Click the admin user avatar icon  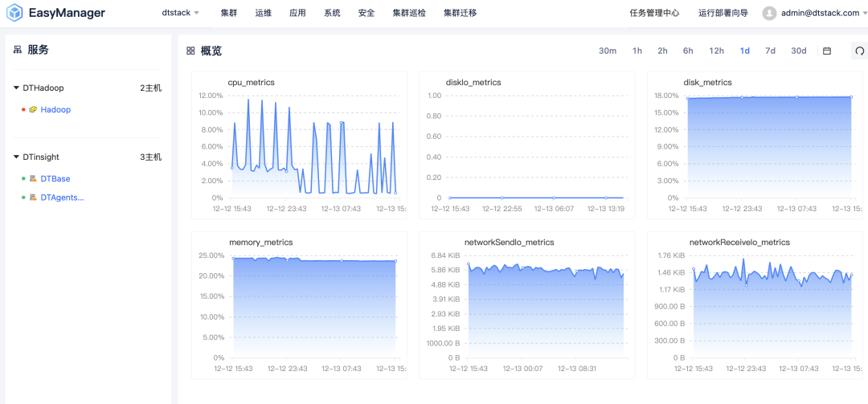coord(769,14)
